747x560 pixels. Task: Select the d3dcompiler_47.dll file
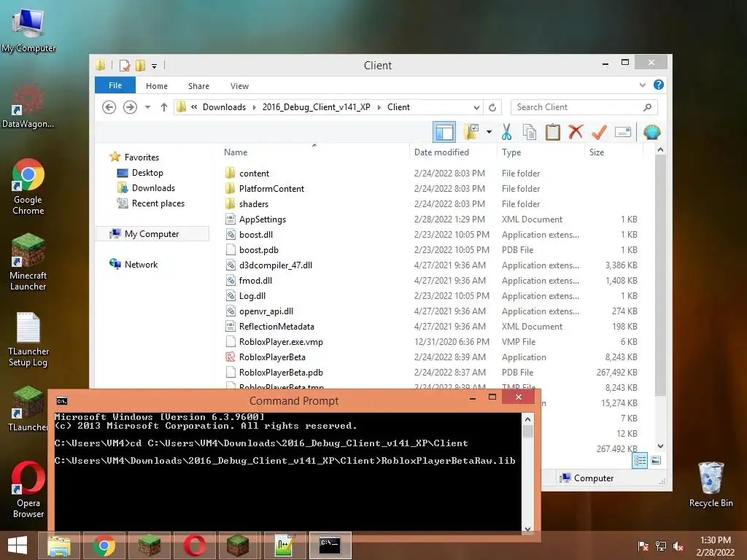(x=275, y=265)
